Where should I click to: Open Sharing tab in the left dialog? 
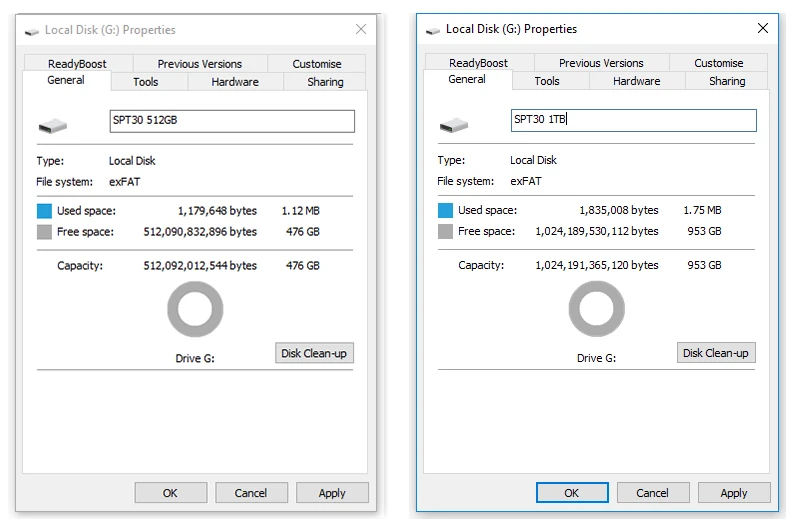325,82
